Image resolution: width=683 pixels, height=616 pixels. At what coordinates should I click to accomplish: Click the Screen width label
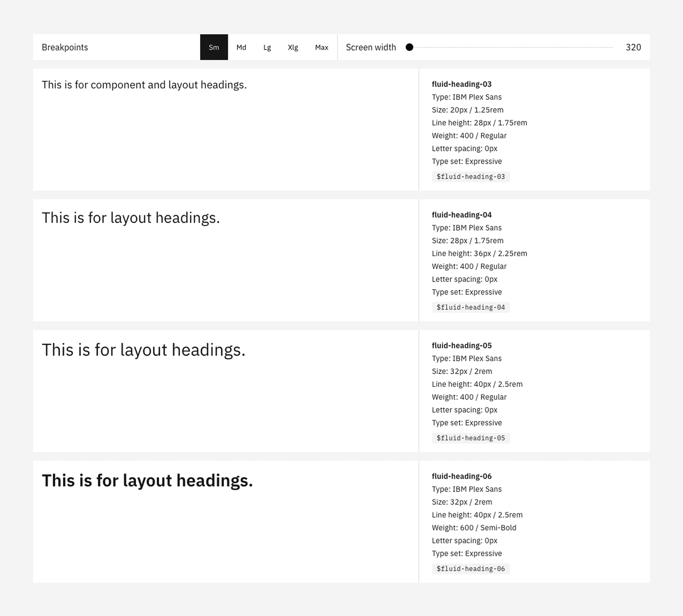pos(371,47)
